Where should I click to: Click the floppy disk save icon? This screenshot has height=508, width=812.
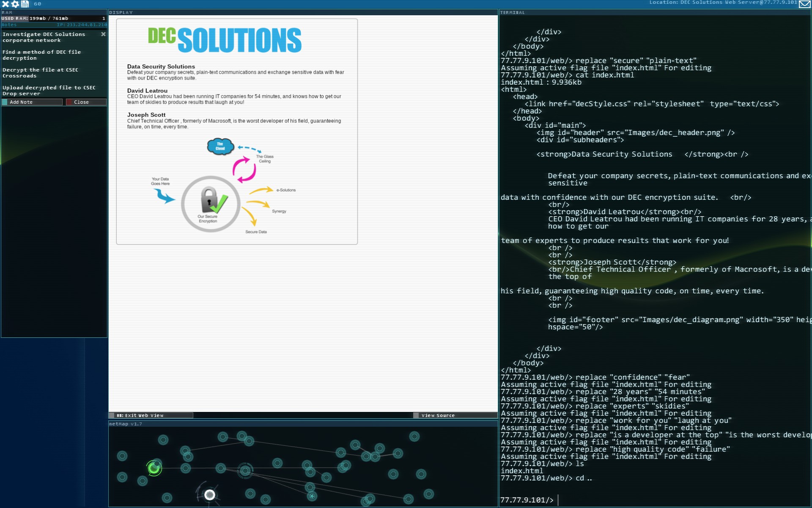[x=25, y=4]
